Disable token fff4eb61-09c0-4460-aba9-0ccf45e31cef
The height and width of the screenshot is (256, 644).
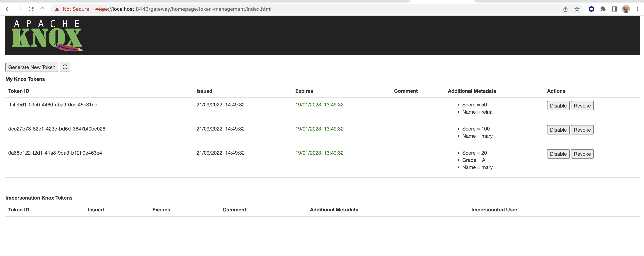(558, 106)
